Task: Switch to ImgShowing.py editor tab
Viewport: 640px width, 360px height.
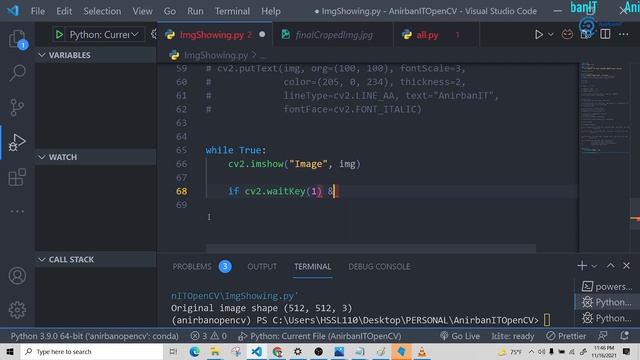Action: (x=215, y=35)
